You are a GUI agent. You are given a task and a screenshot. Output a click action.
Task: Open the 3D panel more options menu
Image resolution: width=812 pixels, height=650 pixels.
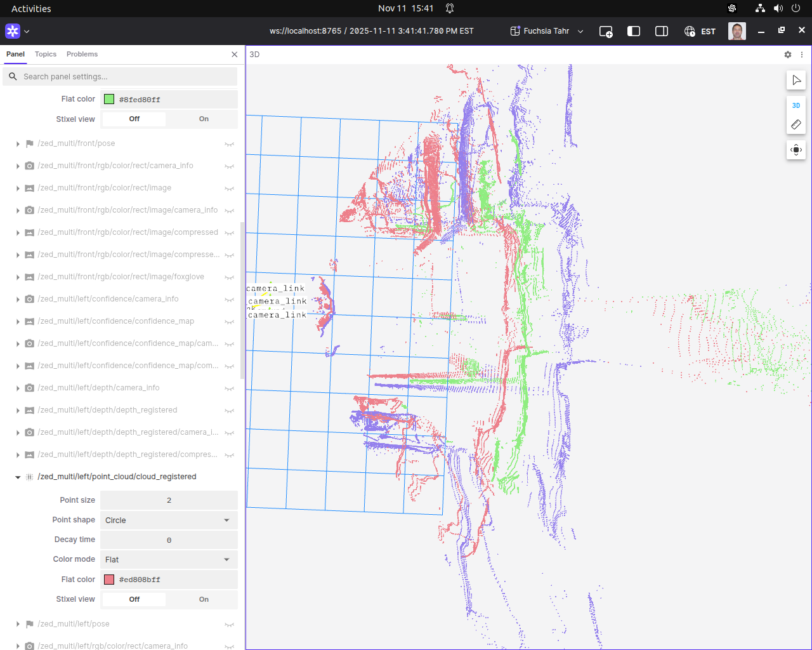pos(802,55)
